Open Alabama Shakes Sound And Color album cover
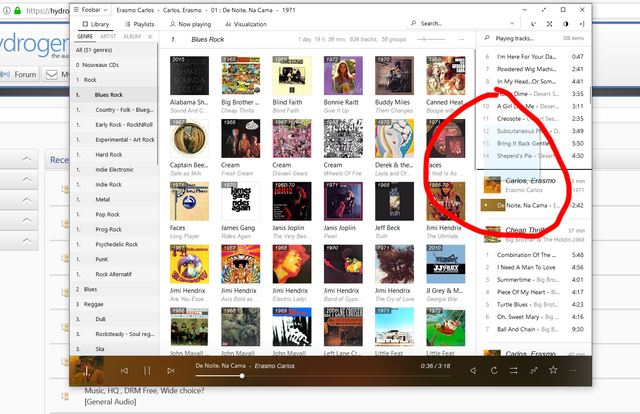This screenshot has height=414, width=640. (189, 76)
